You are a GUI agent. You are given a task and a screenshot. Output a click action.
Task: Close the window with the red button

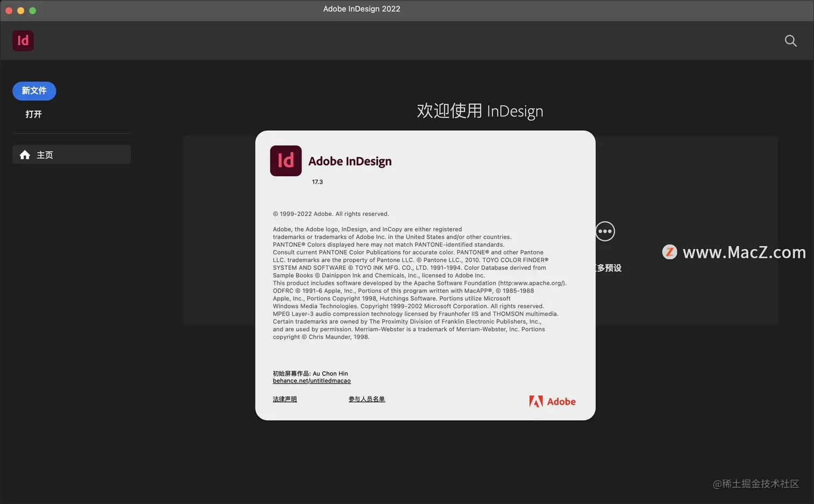click(x=9, y=10)
